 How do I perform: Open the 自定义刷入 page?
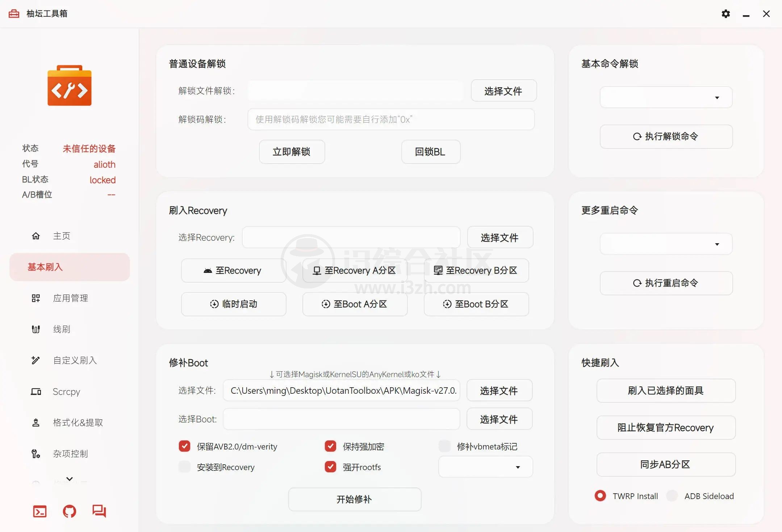coord(70,360)
